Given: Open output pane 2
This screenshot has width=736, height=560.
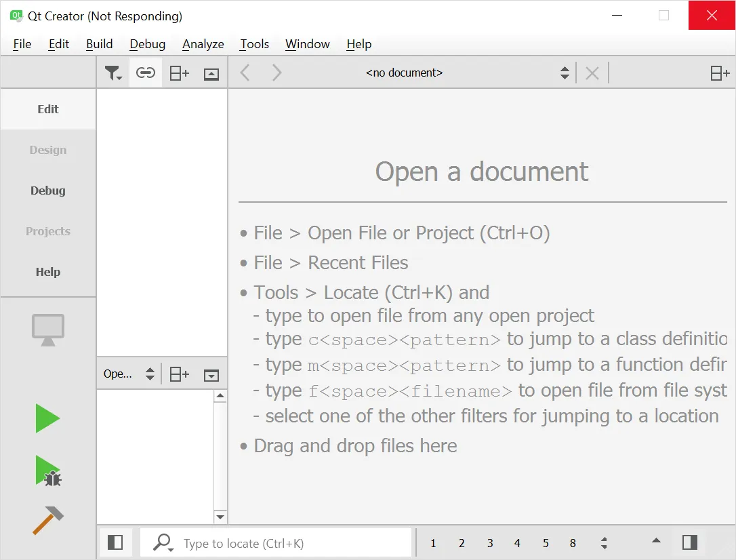Looking at the screenshot, I should 462,543.
